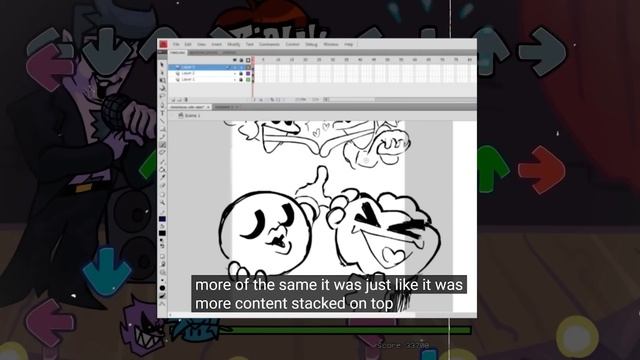
Task: Select the Paint Bucket tool
Action: (x=162, y=170)
